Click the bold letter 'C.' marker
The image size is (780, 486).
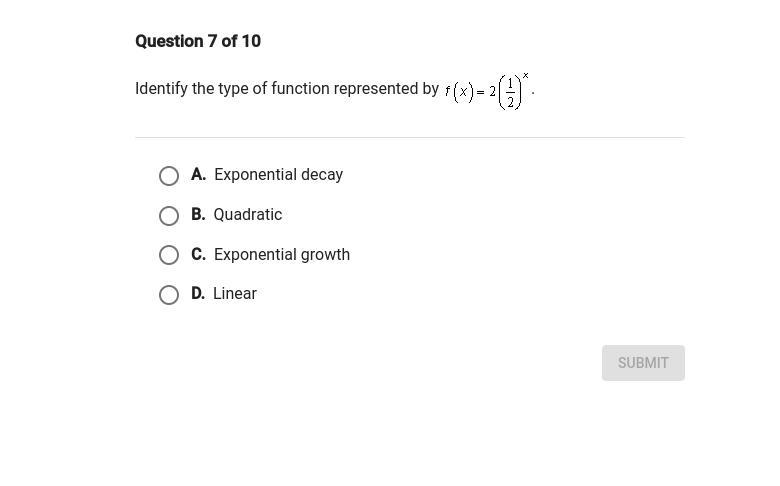coord(198,254)
